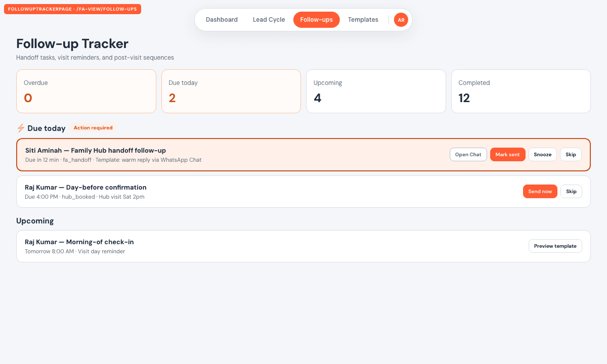Preview template for Morning-of check-in
This screenshot has width=607, height=364.
[x=555, y=246]
